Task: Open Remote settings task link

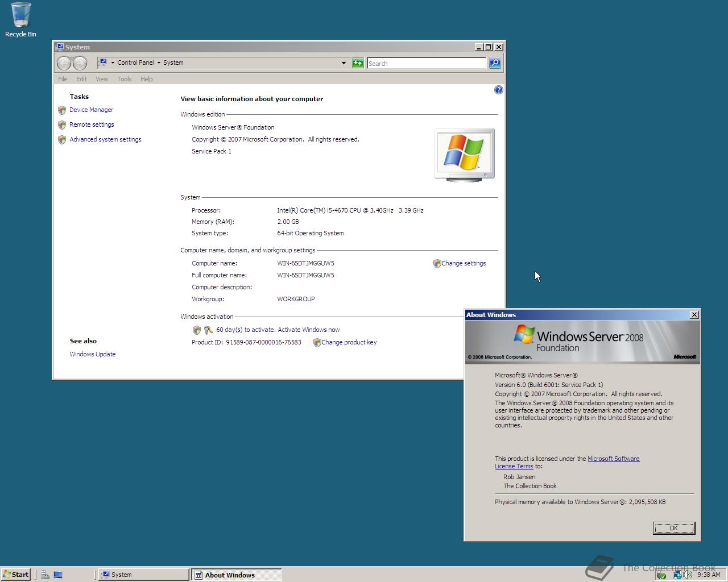Action: [92, 124]
